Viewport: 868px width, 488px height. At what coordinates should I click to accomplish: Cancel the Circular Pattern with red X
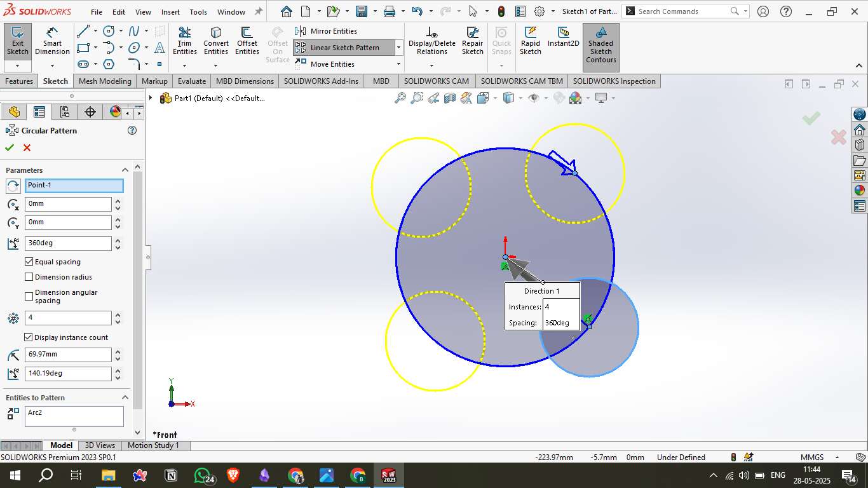(27, 147)
